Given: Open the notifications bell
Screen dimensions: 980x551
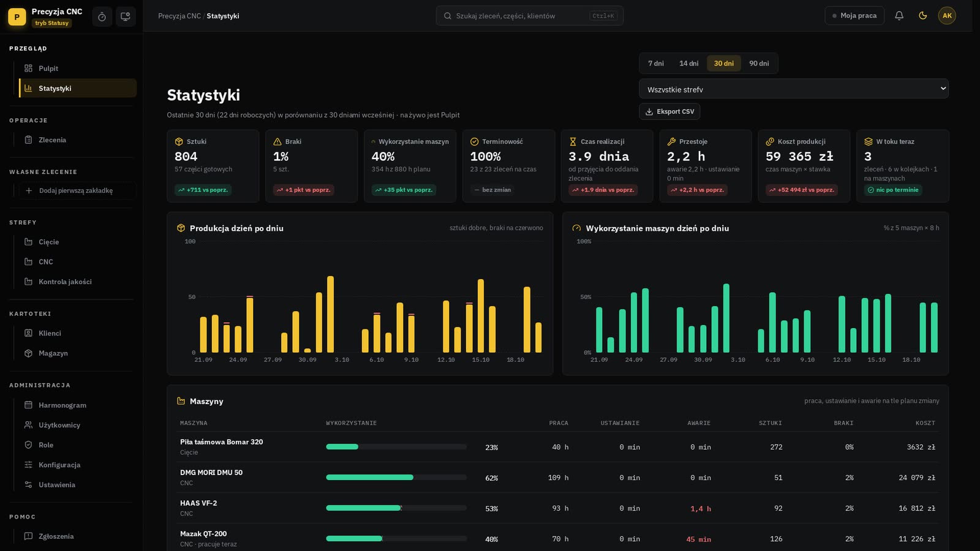Looking at the screenshot, I should coord(899,16).
